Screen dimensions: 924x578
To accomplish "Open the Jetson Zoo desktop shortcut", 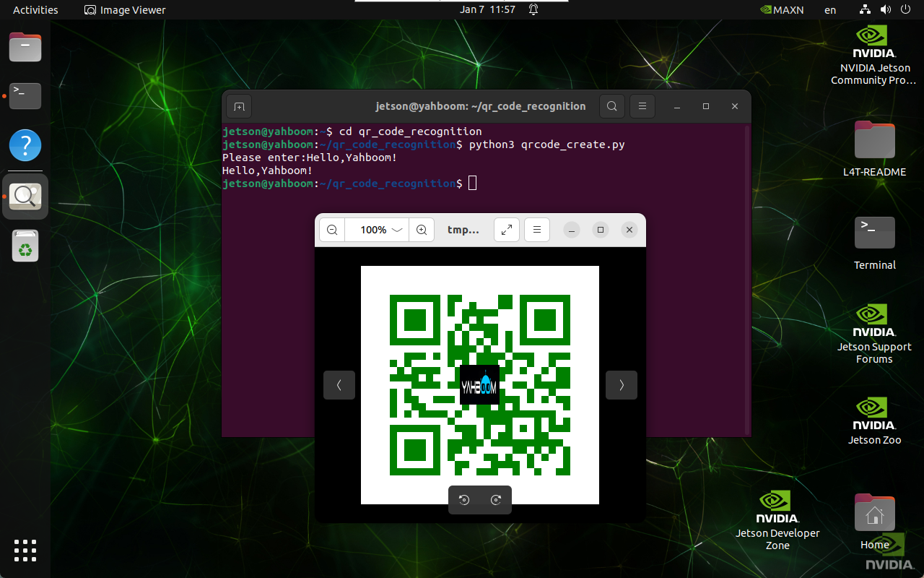I will [874, 420].
